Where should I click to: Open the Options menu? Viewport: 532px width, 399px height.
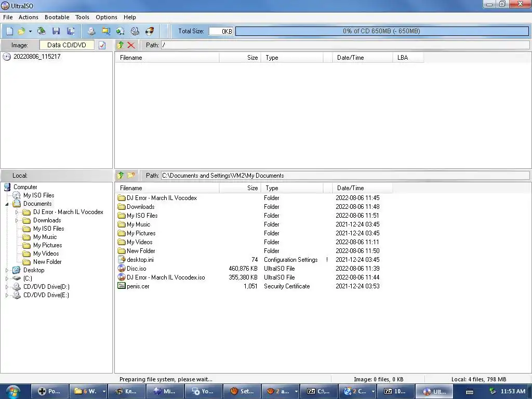pos(106,17)
